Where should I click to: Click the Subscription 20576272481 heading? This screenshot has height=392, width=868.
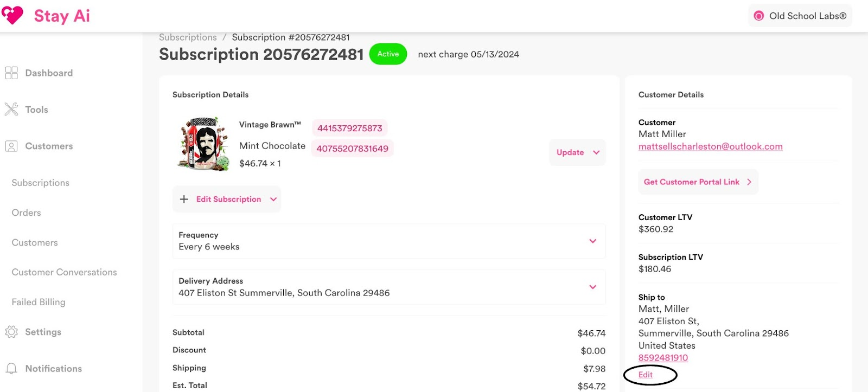[x=261, y=54]
